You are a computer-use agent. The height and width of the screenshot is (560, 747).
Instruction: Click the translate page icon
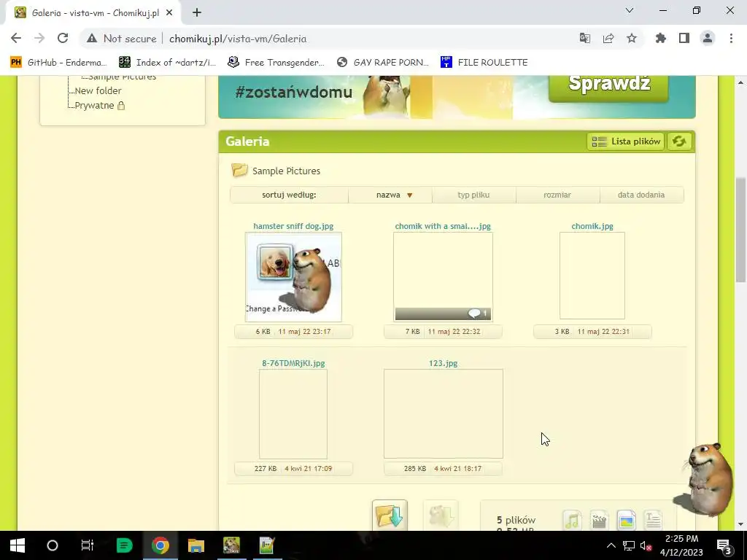click(x=584, y=39)
